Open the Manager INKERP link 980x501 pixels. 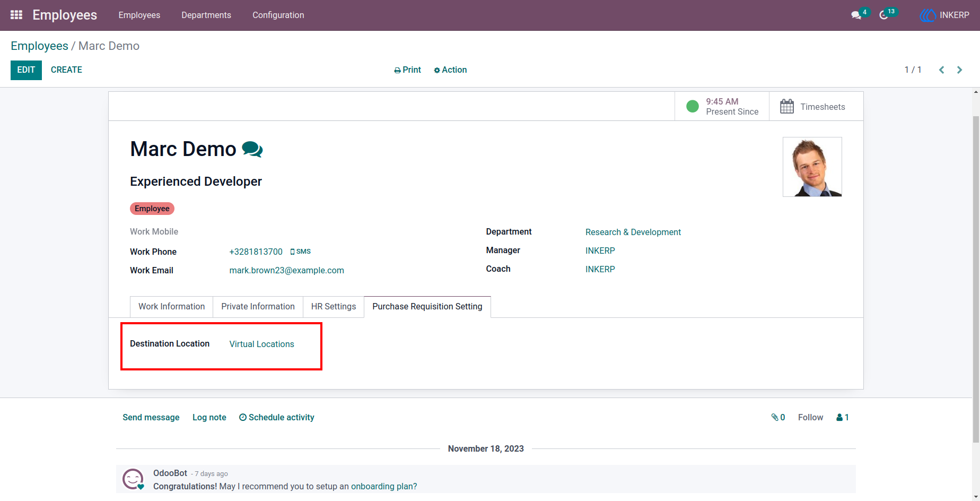(600, 251)
